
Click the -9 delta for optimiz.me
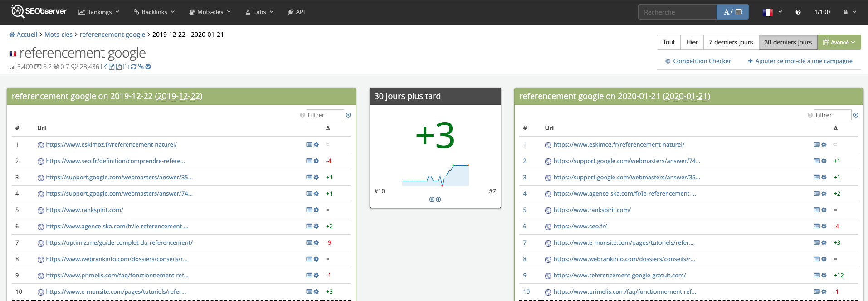pyautogui.click(x=329, y=242)
